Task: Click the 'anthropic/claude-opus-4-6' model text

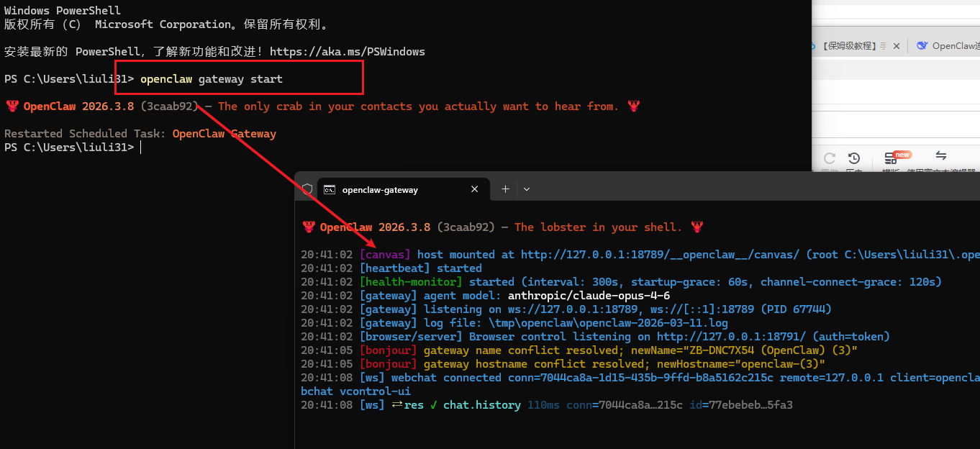Action: (x=589, y=296)
